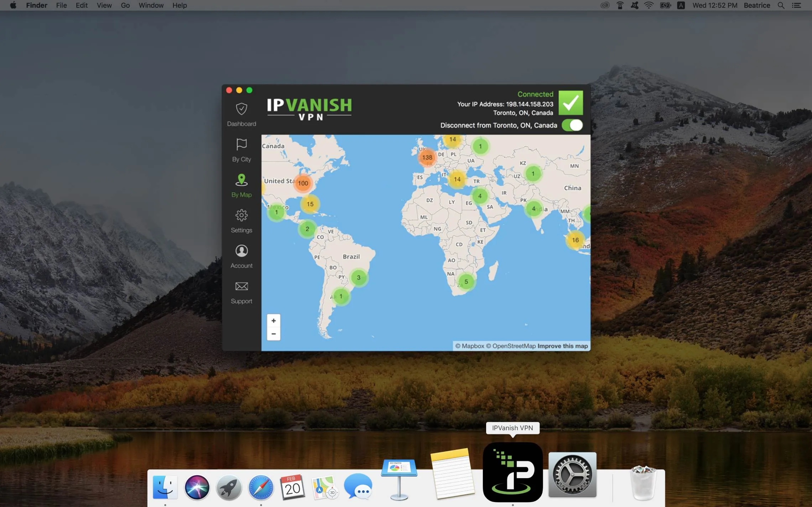Switch to the By City server view

point(241,150)
